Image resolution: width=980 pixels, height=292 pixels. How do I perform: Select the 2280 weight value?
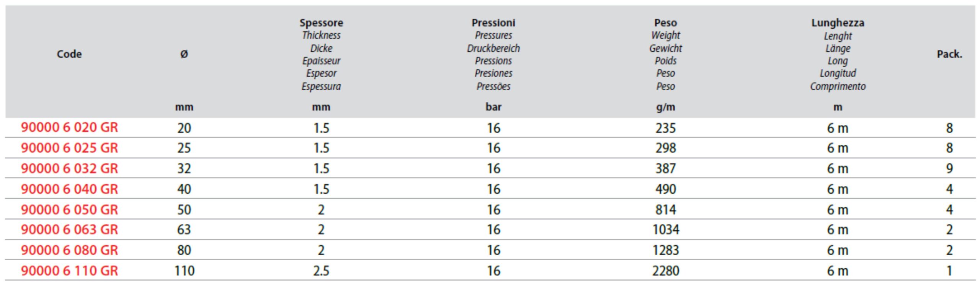click(x=666, y=271)
